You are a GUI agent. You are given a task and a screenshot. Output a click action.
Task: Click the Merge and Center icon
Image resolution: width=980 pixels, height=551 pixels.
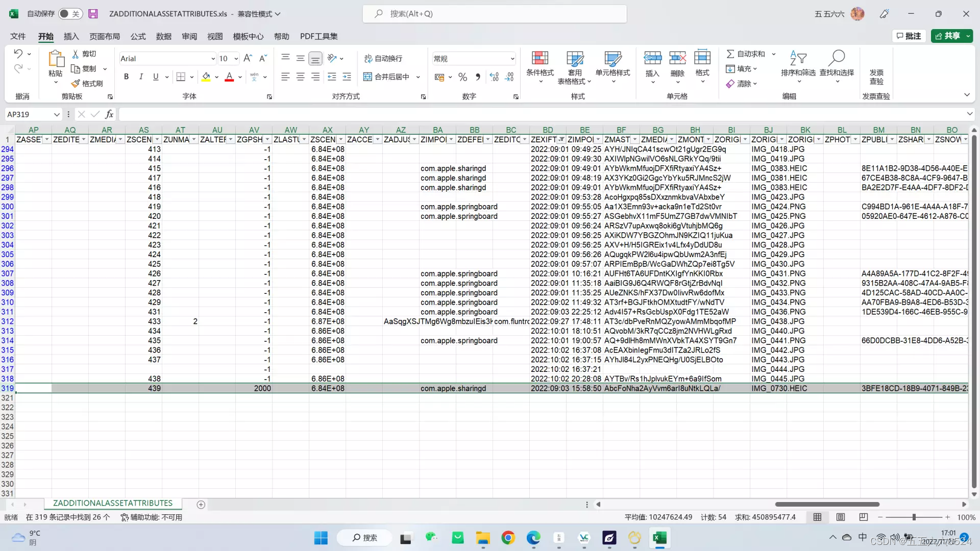367,77
